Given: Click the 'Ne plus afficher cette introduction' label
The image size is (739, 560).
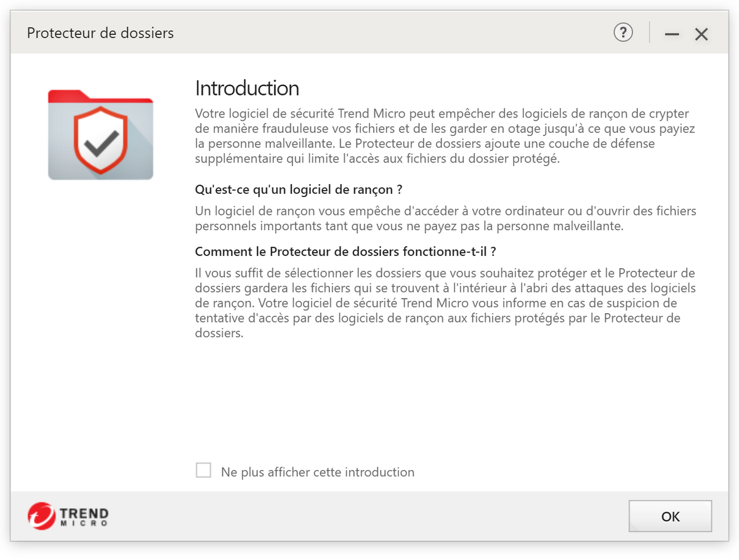Looking at the screenshot, I should pos(318,472).
